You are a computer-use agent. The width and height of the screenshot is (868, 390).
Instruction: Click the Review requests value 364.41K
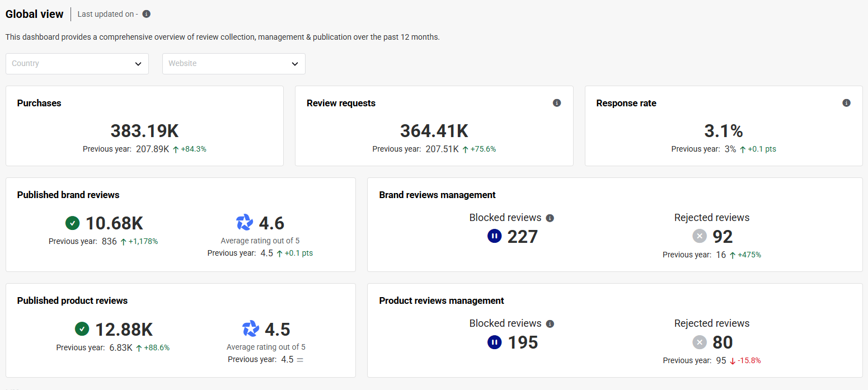(434, 131)
